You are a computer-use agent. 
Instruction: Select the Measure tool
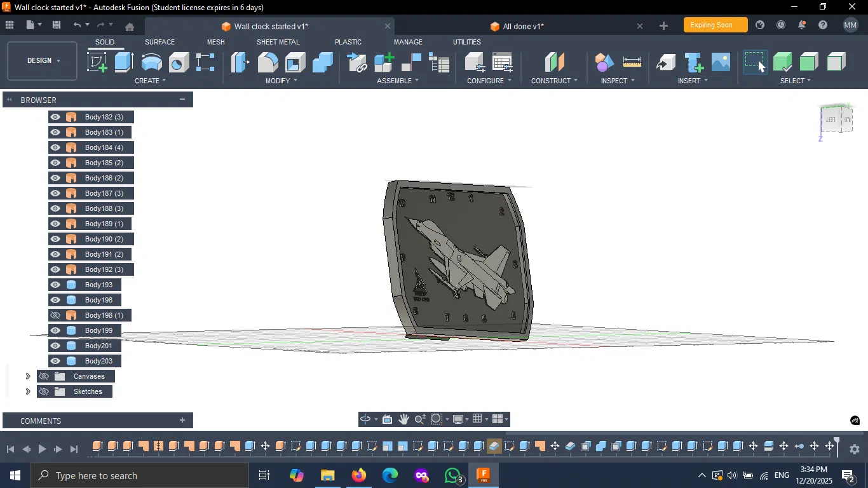tap(632, 62)
